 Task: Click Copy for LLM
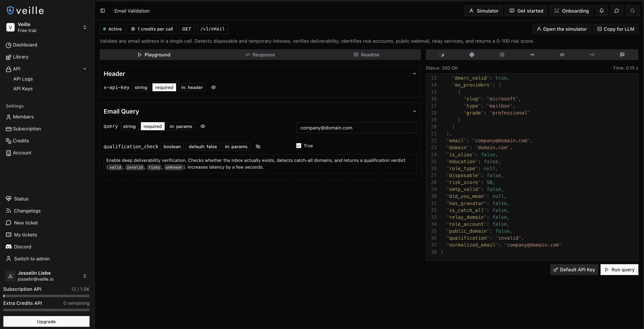pyautogui.click(x=615, y=29)
